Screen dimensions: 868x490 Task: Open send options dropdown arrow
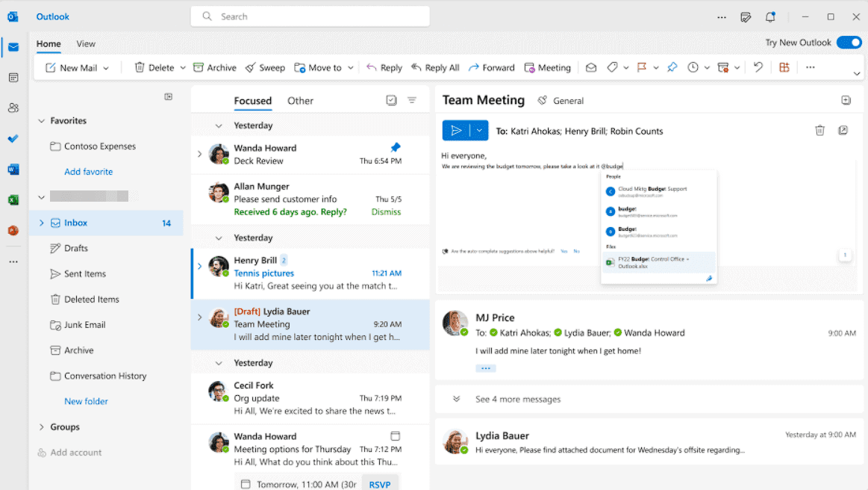click(479, 130)
